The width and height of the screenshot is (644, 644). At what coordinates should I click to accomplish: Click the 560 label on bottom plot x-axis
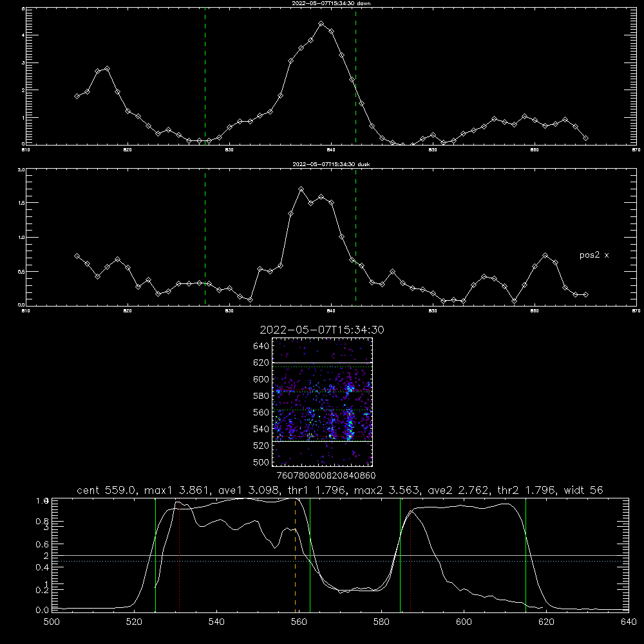pyautogui.click(x=299, y=622)
